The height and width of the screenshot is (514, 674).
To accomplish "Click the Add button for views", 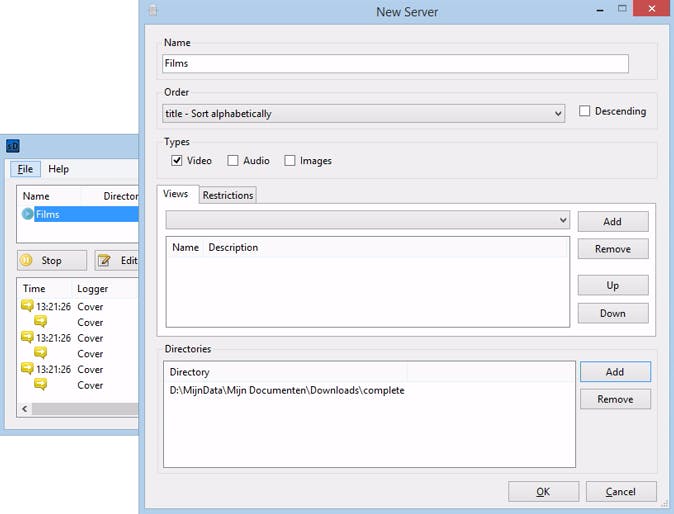I will tap(613, 222).
